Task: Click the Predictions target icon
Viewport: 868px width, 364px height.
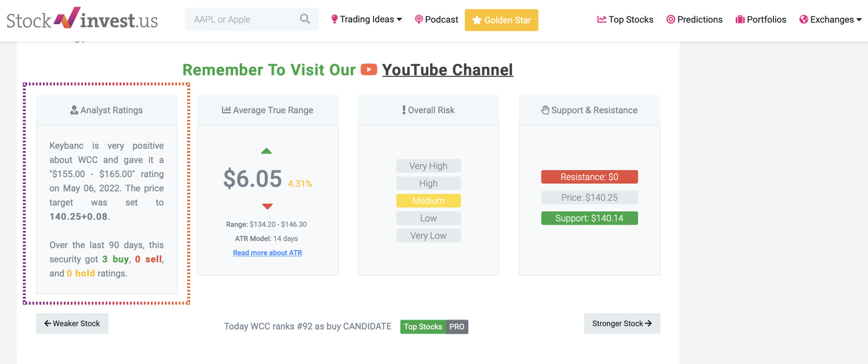Action: point(671,20)
